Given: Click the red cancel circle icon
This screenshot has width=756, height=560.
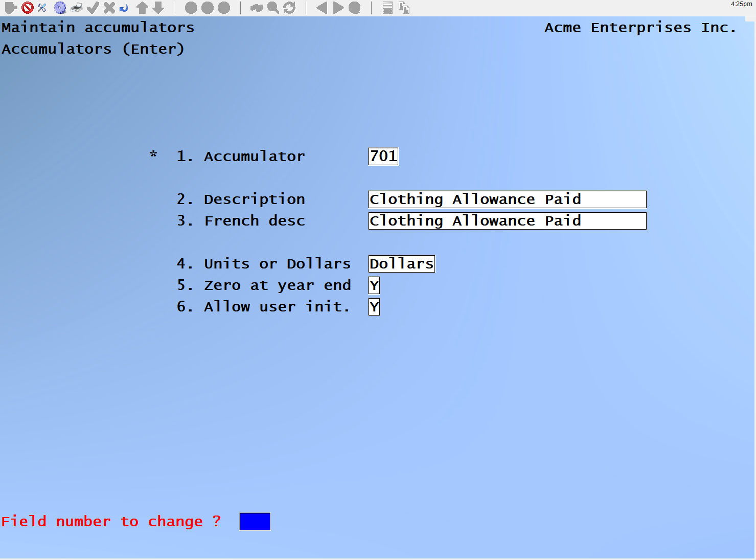Looking at the screenshot, I should tap(28, 8).
